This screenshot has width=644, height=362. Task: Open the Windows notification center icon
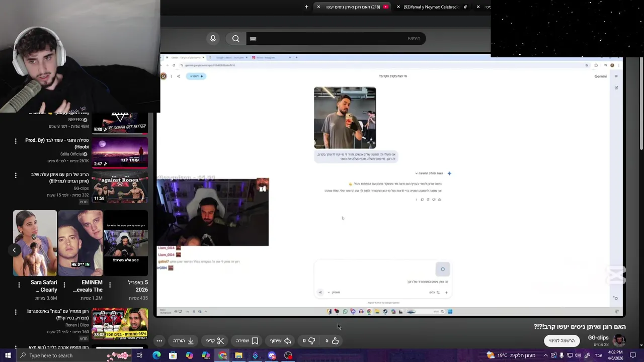(633, 355)
